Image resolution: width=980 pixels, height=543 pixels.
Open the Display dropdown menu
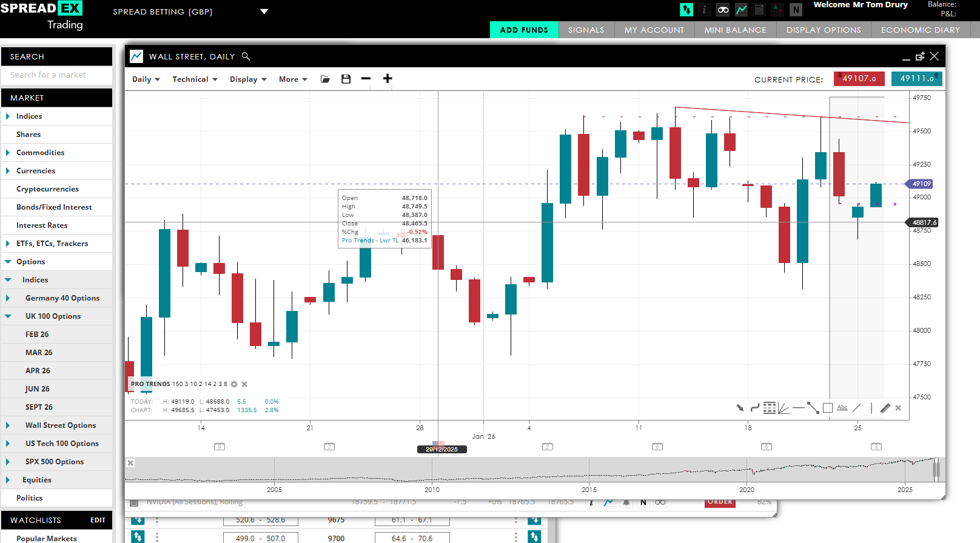(248, 79)
